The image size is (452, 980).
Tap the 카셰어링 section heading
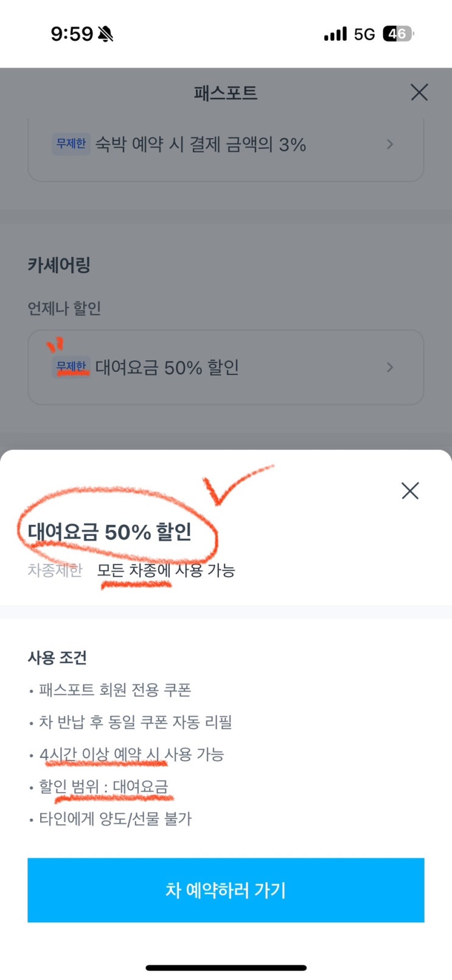[x=59, y=265]
